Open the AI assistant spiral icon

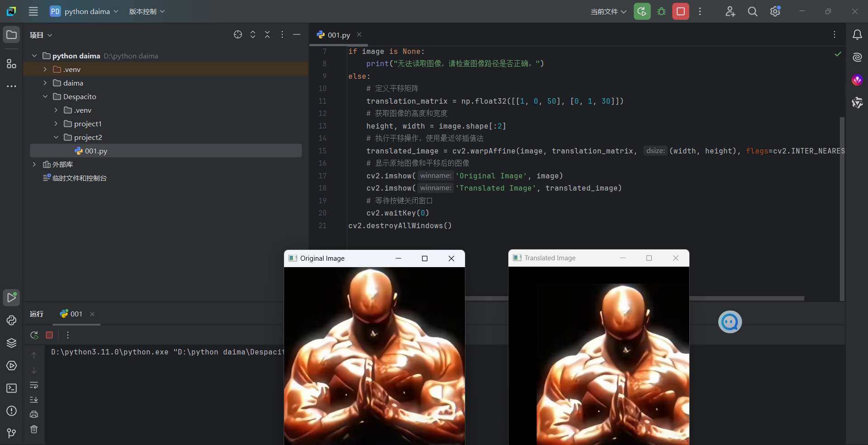857,57
